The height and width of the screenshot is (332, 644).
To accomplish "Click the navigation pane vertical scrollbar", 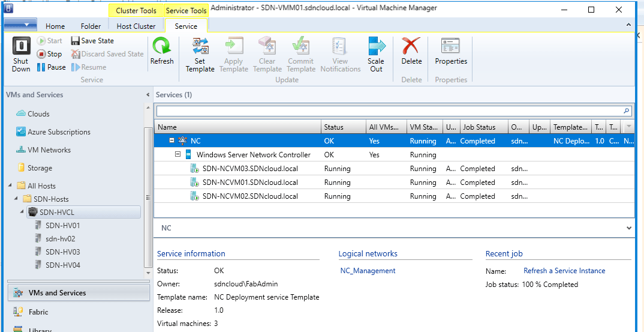I will [148, 198].
